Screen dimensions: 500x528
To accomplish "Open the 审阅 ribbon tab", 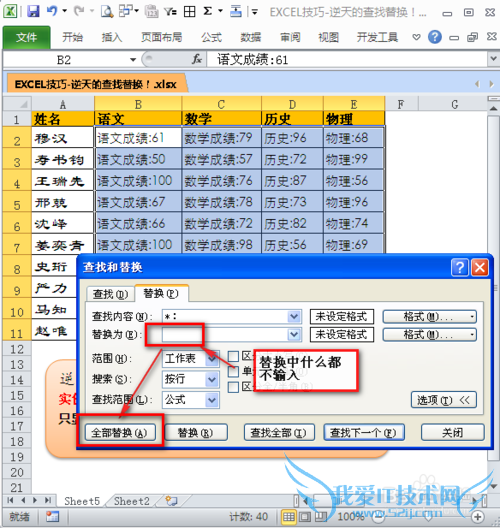I will [290, 37].
